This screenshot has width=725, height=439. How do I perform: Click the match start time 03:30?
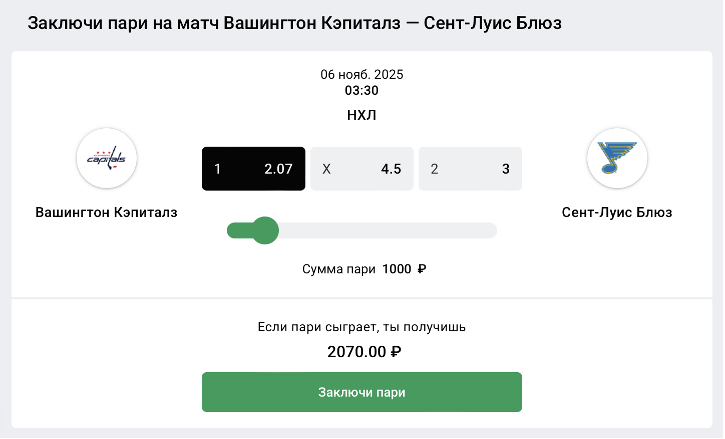click(x=362, y=91)
